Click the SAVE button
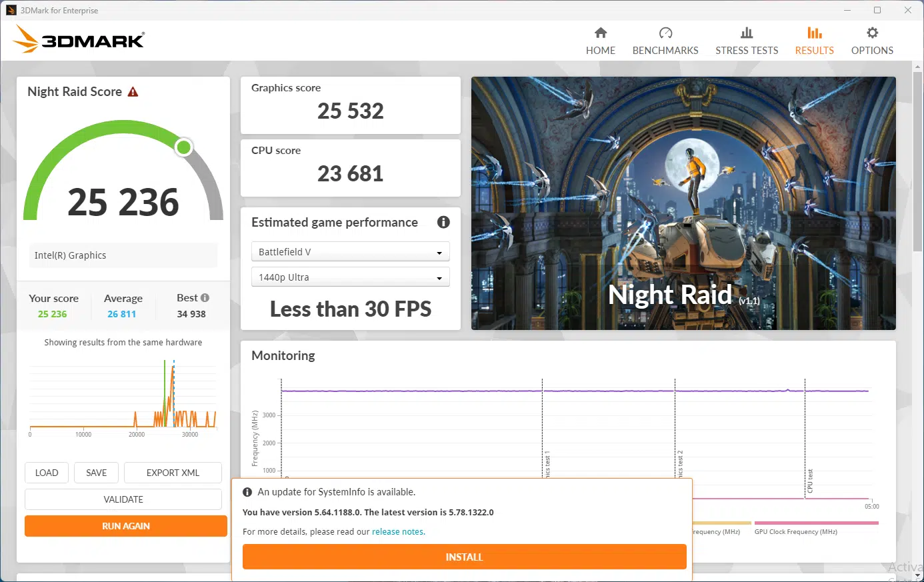 pyautogui.click(x=96, y=473)
